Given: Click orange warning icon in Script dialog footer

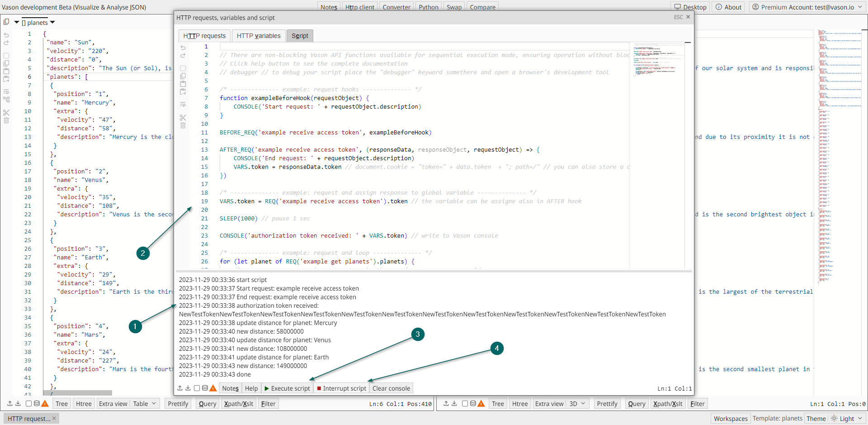Looking at the screenshot, I should click(x=213, y=388).
